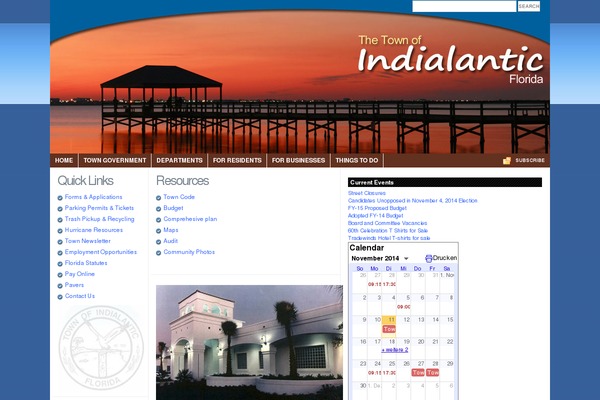Image resolution: width=600 pixels, height=400 pixels.
Task: Open Candidates Unopposed in November 4 Election link
Action: 412,201
